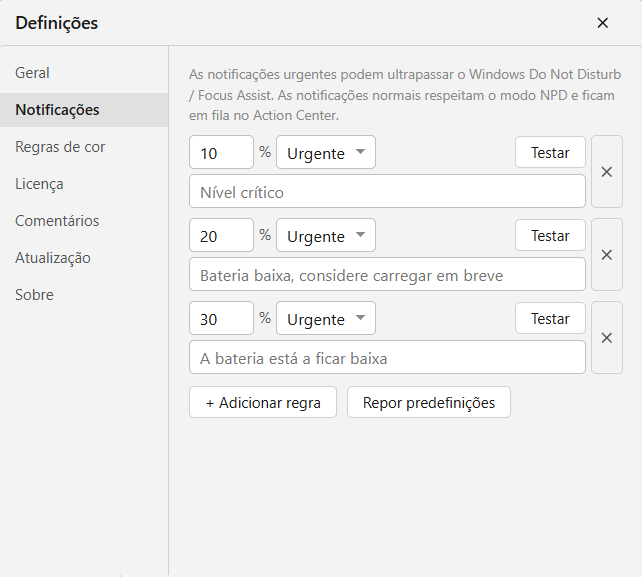Screen dimensions: 642x577
Task: Close the Definições window
Action: (602, 23)
